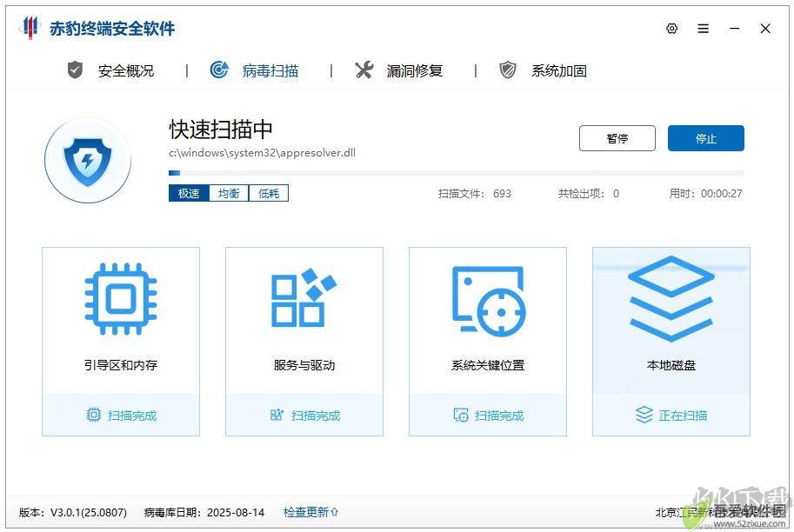The width and height of the screenshot is (794, 532).
Task: Click the 赤豹终端安全软件 title text
Action: click(x=112, y=29)
